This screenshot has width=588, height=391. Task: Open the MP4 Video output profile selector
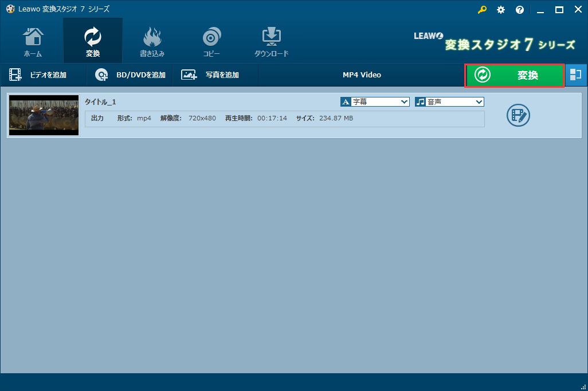click(360, 75)
